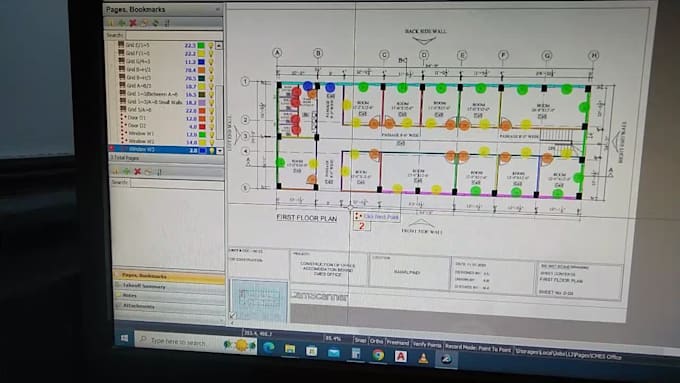Image resolution: width=680 pixels, height=383 pixels.
Task: Click the Search field in the Pages panel
Action: click(x=173, y=35)
